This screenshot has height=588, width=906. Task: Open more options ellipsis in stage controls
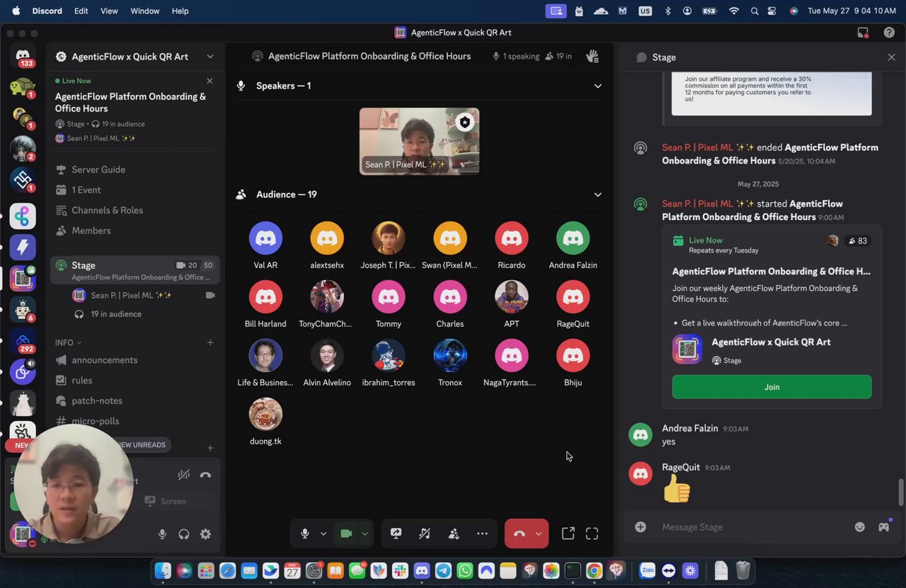(x=482, y=534)
